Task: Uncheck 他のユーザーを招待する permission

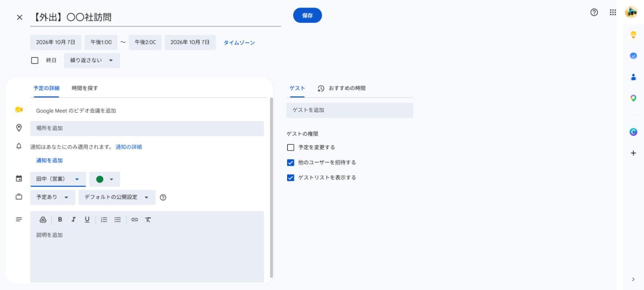Action: pos(291,162)
